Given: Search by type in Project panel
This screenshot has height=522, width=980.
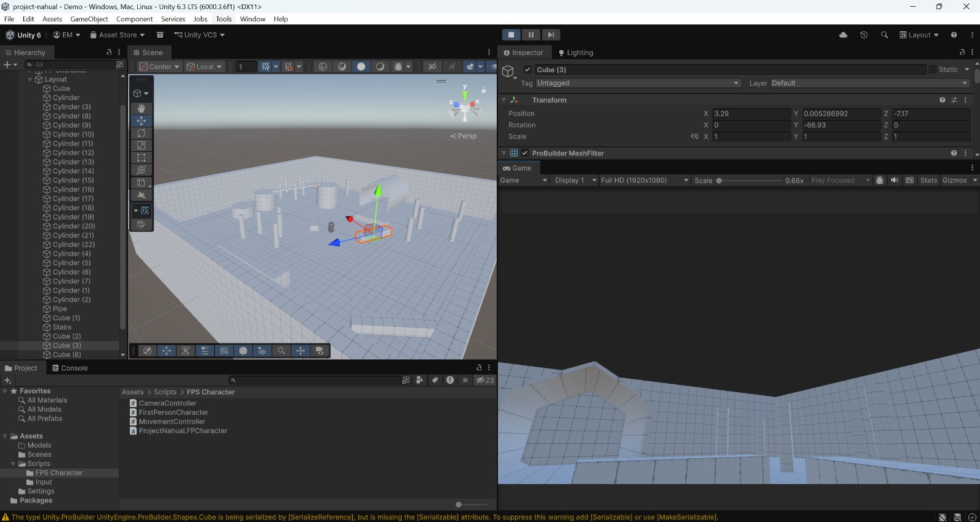Looking at the screenshot, I should tap(420, 380).
